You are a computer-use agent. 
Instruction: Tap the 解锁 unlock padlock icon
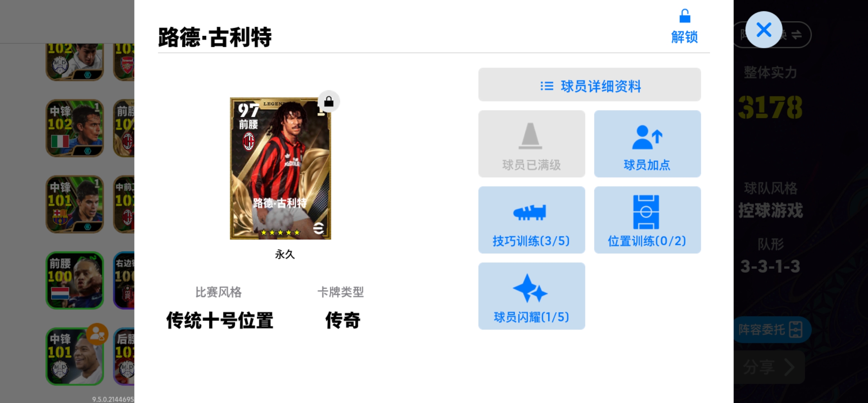[685, 16]
